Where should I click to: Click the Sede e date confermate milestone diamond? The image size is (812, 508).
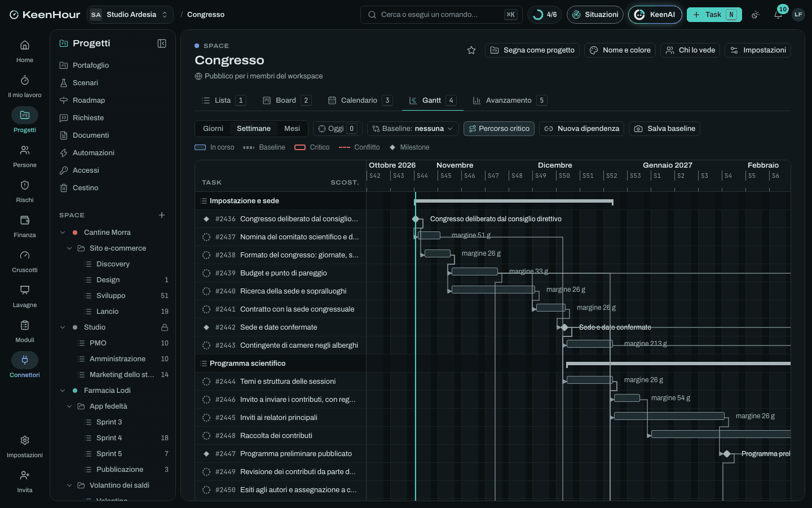click(x=564, y=327)
